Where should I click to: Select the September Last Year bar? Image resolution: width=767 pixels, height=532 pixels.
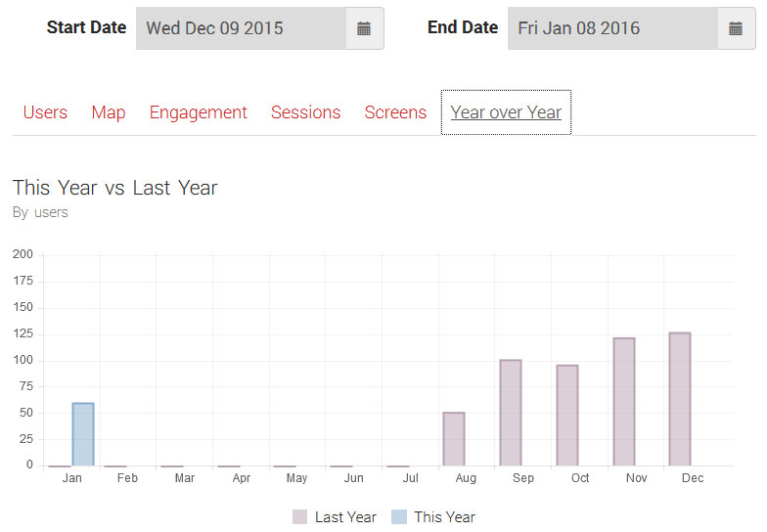click(511, 413)
